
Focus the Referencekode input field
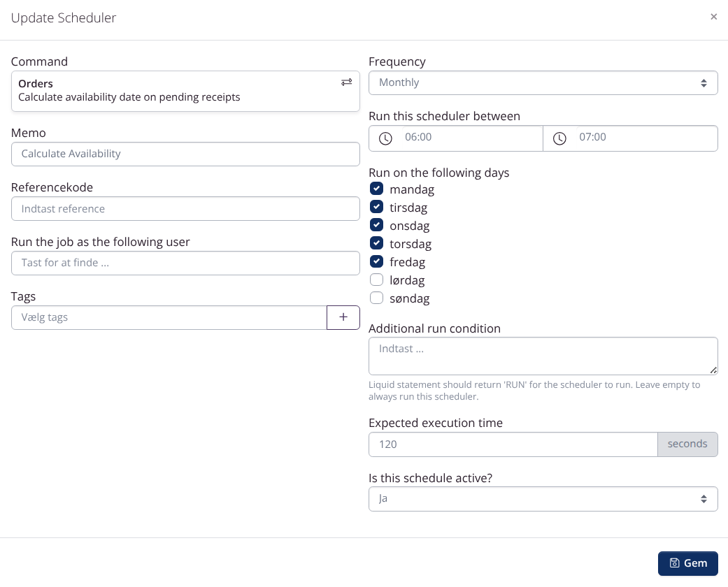click(185, 209)
